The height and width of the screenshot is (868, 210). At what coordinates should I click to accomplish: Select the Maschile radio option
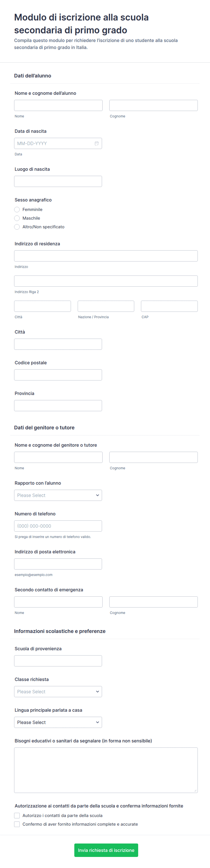click(x=17, y=218)
